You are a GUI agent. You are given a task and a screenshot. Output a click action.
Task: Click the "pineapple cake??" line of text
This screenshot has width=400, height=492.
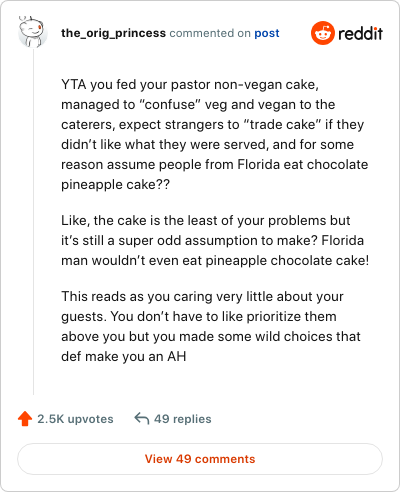115,185
